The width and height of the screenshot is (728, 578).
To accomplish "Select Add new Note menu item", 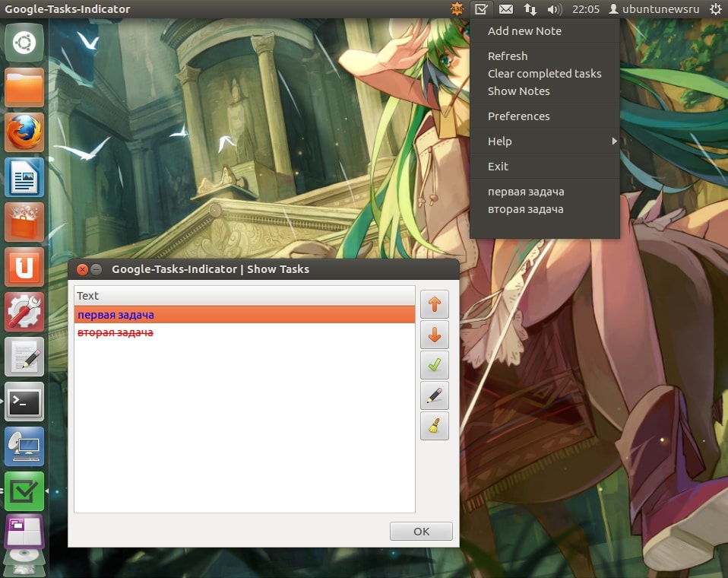I will click(524, 31).
